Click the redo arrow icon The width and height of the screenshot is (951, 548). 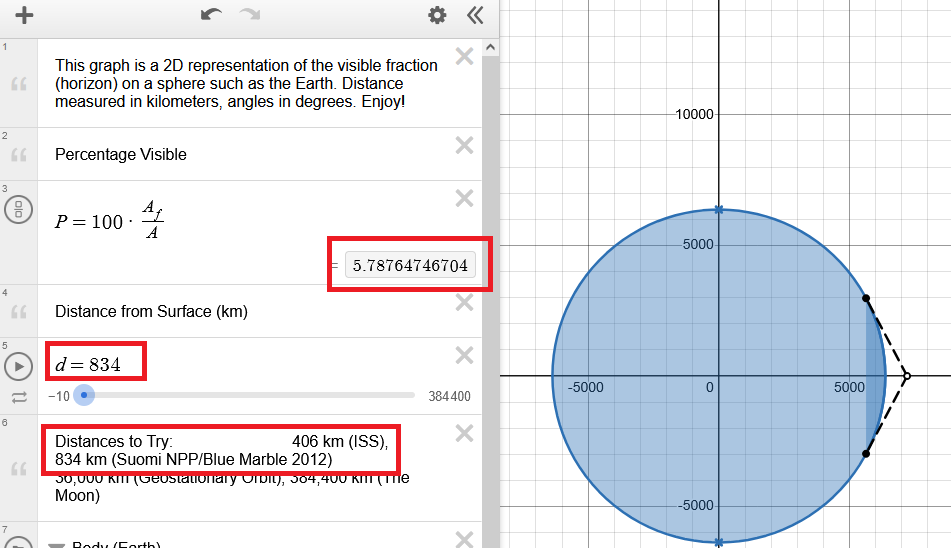pyautogui.click(x=250, y=15)
